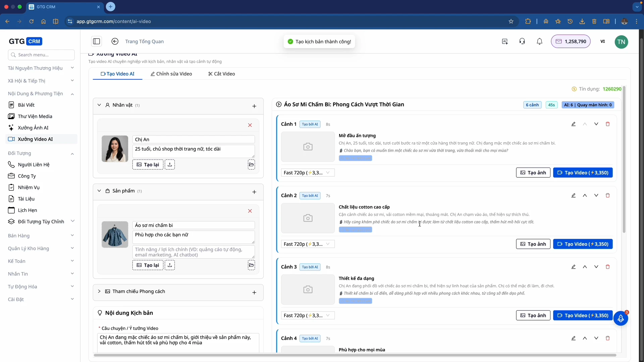The image size is (644, 362).
Task: Open the headset support icon
Action: pos(522,42)
